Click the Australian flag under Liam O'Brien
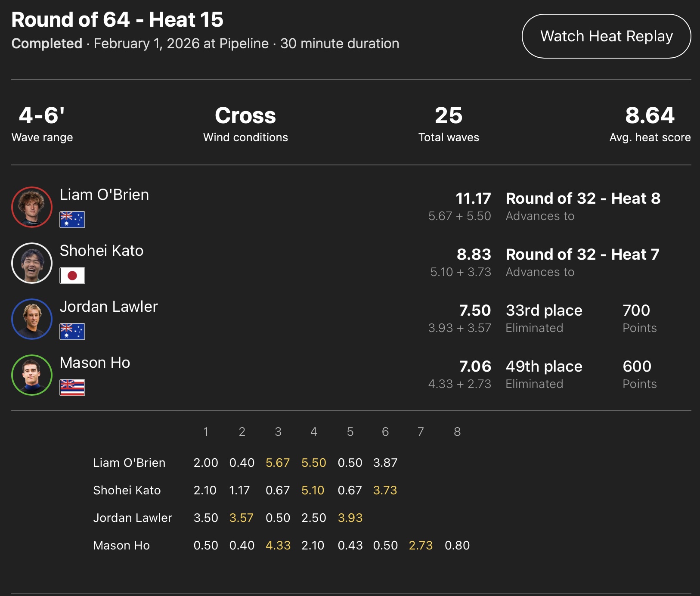 (x=72, y=220)
